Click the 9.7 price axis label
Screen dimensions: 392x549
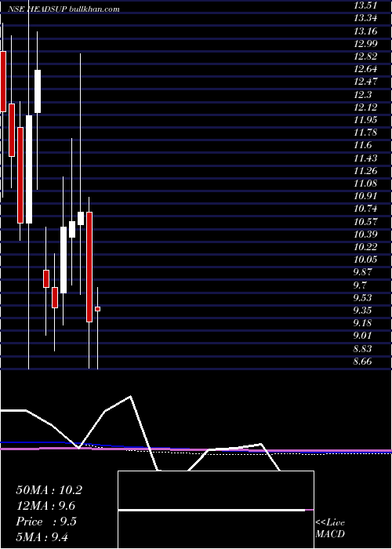click(x=360, y=285)
